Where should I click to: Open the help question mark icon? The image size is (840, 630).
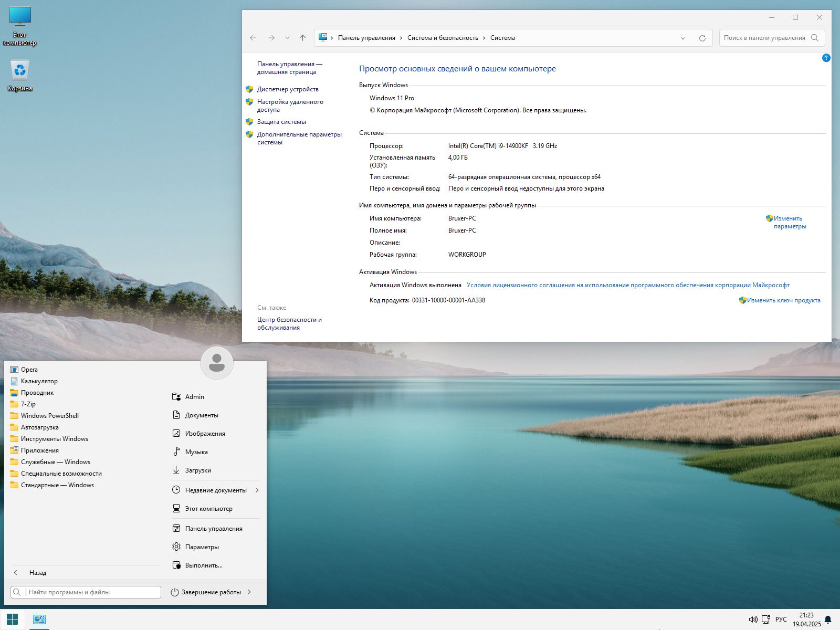826,58
